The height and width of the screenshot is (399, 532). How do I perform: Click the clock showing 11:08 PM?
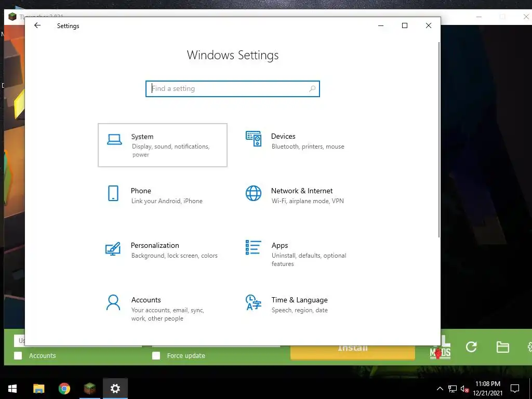coord(487,384)
